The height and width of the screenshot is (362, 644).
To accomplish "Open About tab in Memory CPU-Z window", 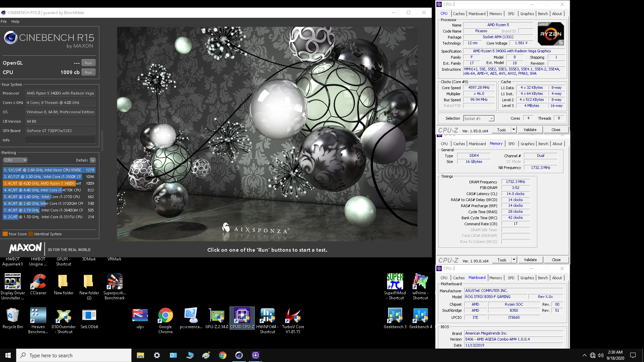I will coord(557,144).
